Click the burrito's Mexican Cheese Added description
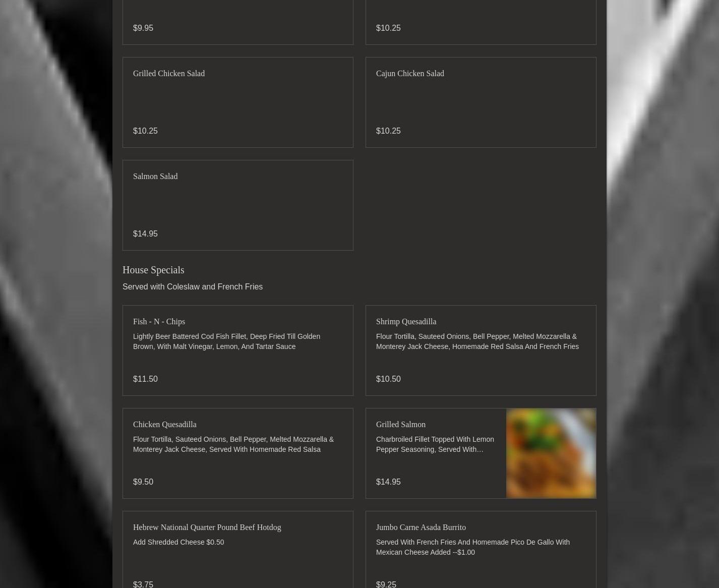Viewport: 719px width, 588px height. pyautogui.click(x=472, y=547)
